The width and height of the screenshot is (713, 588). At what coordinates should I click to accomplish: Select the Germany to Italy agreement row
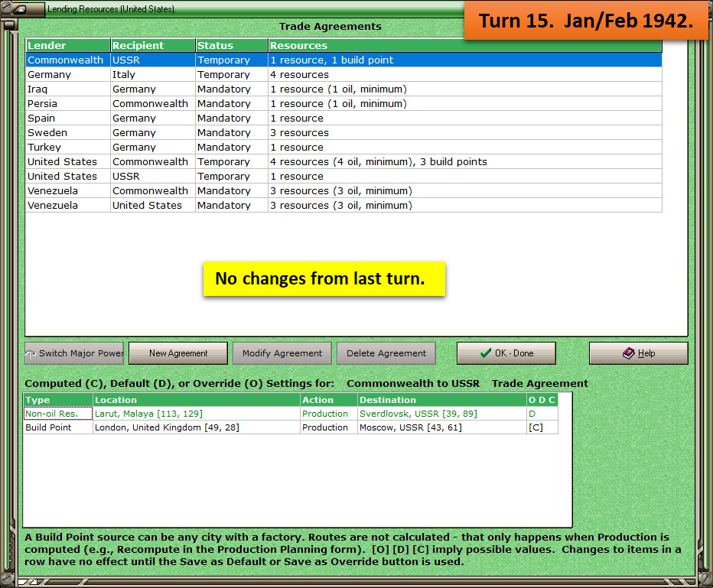point(343,74)
